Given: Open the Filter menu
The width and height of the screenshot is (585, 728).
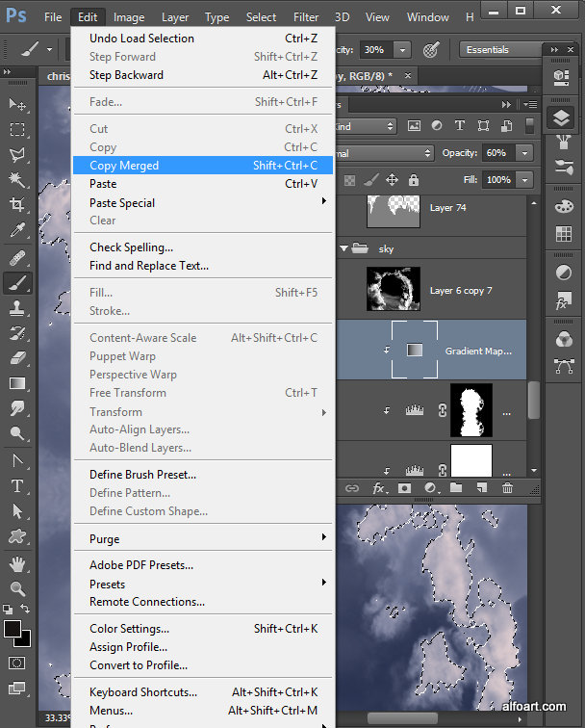Looking at the screenshot, I should 306,17.
